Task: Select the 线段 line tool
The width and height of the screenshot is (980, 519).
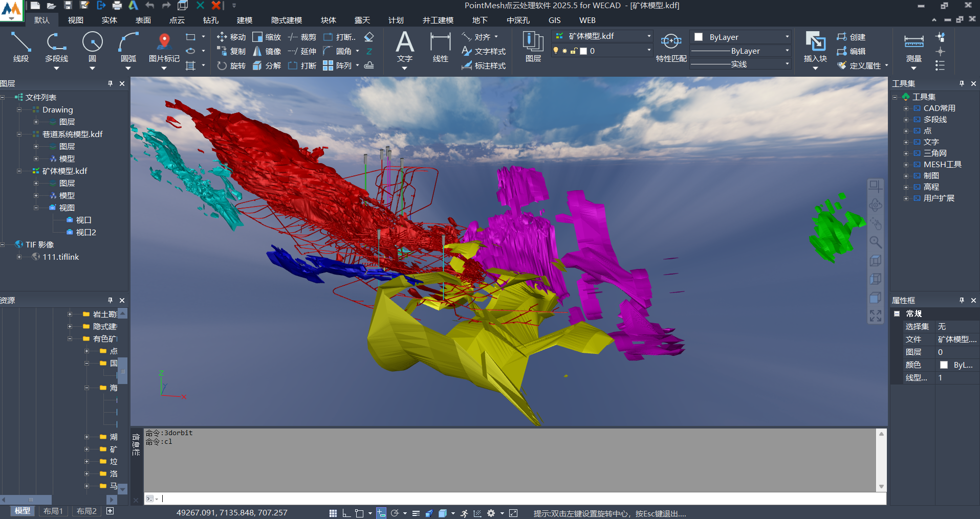Action: pyautogui.click(x=21, y=47)
